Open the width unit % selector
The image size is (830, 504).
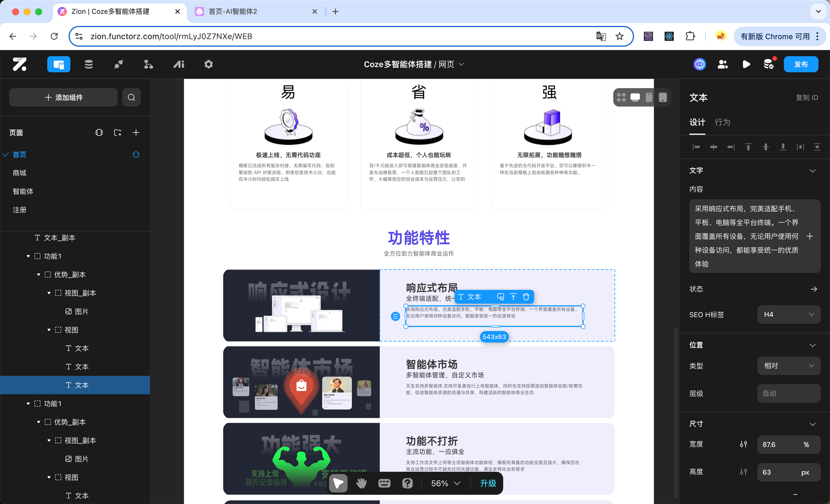coord(806,444)
